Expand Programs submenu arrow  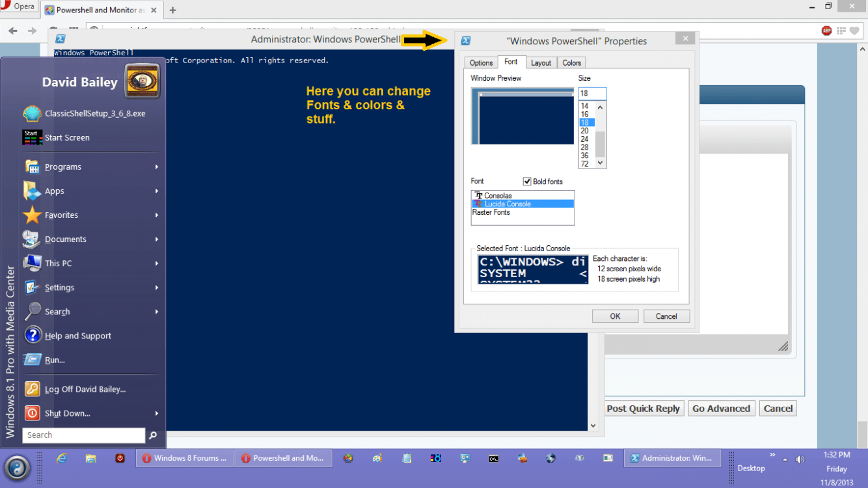(157, 167)
